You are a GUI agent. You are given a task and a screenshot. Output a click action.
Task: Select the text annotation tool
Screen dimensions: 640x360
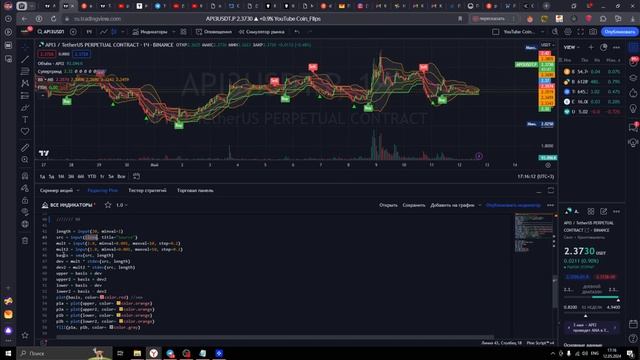point(25,120)
